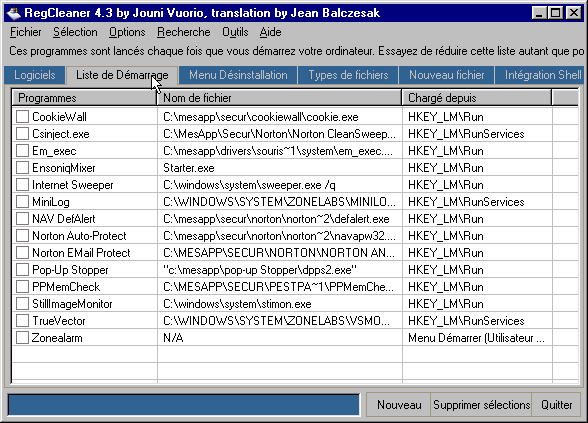Go to the Nouveau fichier tab
Screen dimensions: 588x423
point(447,75)
